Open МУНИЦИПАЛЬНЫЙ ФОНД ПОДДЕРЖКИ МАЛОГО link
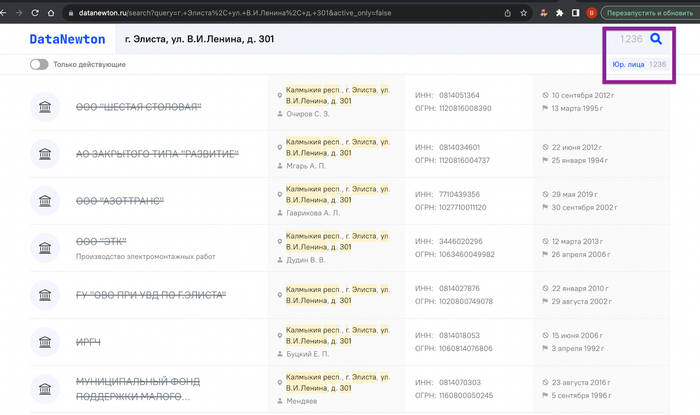Image resolution: width=700 pixels, height=415 pixels. (138, 389)
